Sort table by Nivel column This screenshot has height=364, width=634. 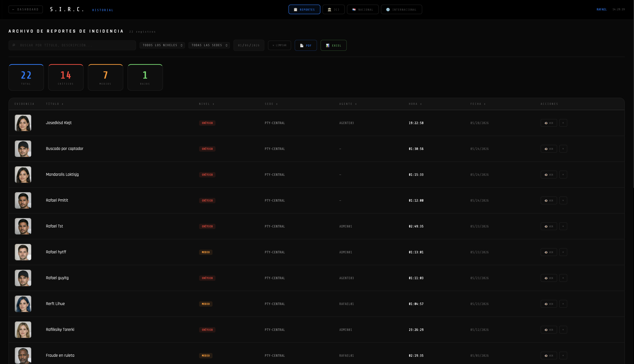(206, 104)
